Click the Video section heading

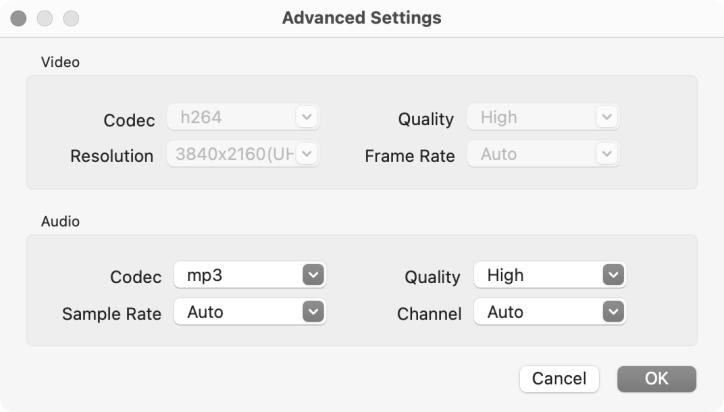(60, 62)
